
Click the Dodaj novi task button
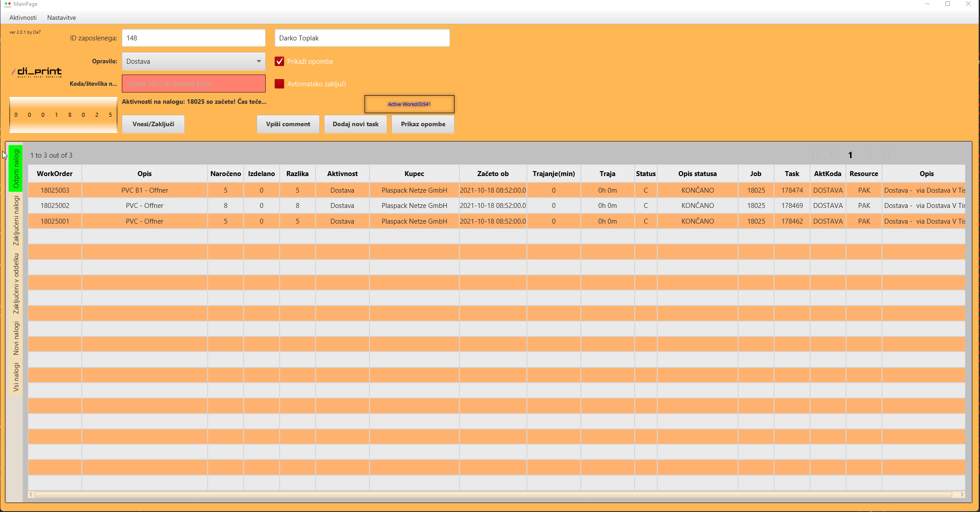coord(355,124)
